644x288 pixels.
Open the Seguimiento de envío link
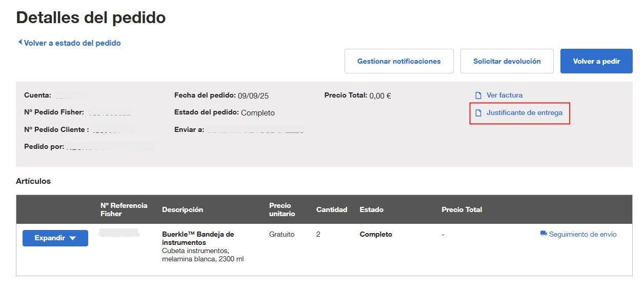[x=582, y=235]
